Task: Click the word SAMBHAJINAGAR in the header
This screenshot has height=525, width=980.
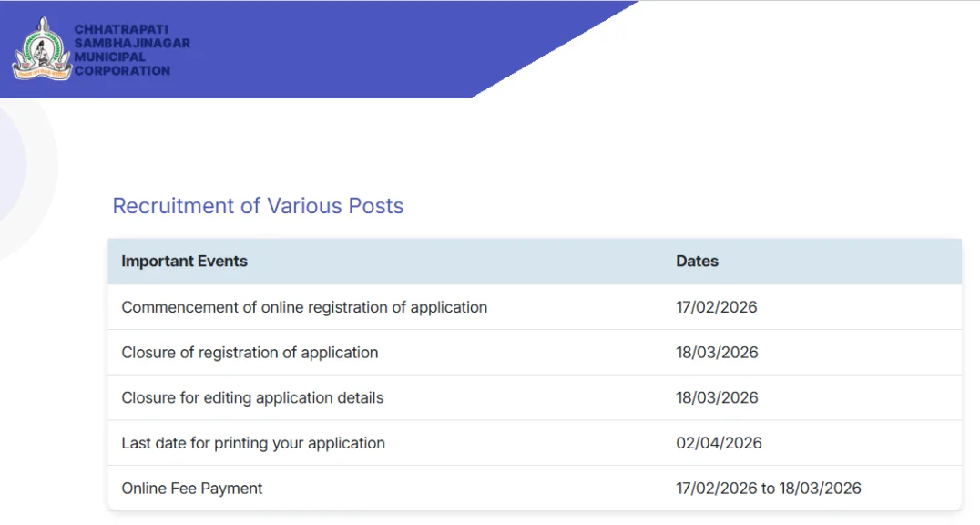Action: tap(132, 43)
